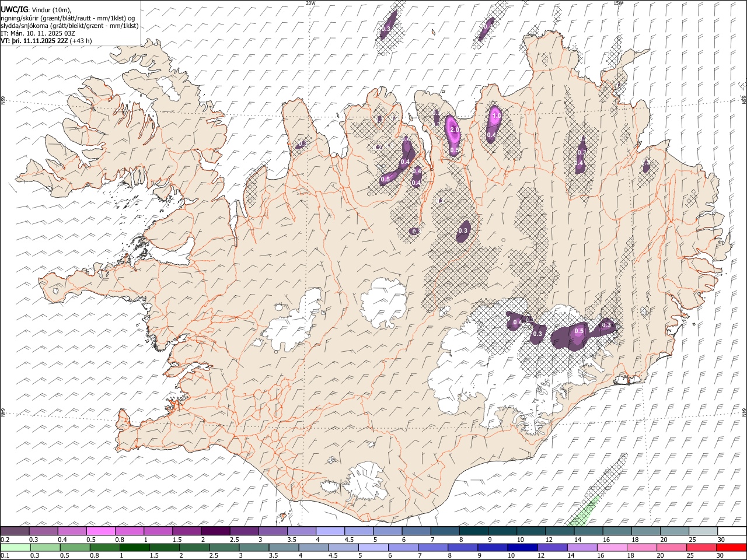Pick the bottom scale swatch starting at 25
Viewport: 747px width, 560px height.
pyautogui.click(x=701, y=547)
